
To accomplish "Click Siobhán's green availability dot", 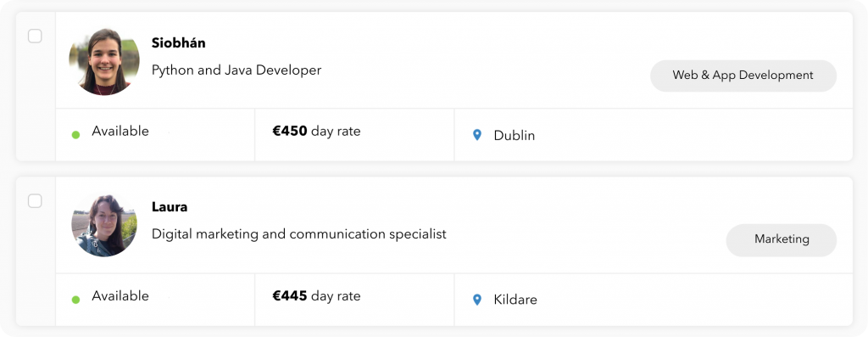I will coord(75,135).
